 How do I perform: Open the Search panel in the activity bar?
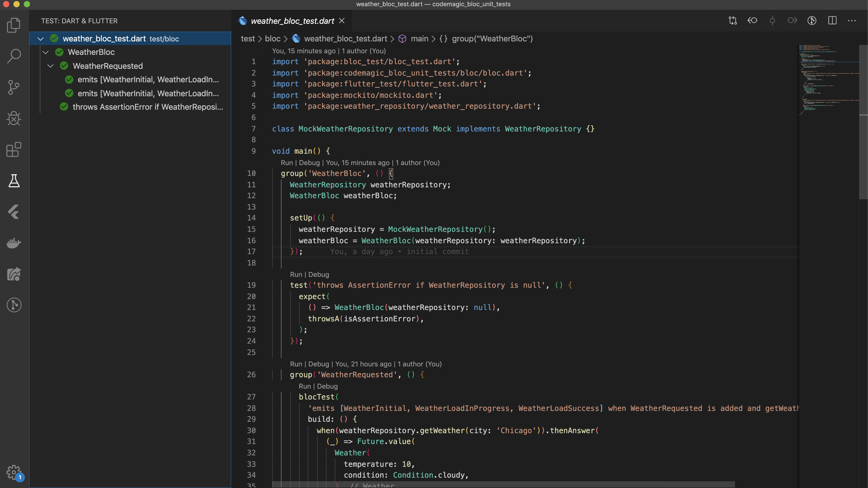click(x=13, y=56)
